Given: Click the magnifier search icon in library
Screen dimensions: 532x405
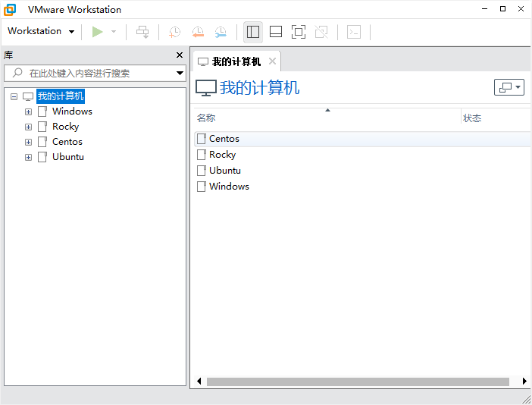Looking at the screenshot, I should pyautogui.click(x=17, y=73).
